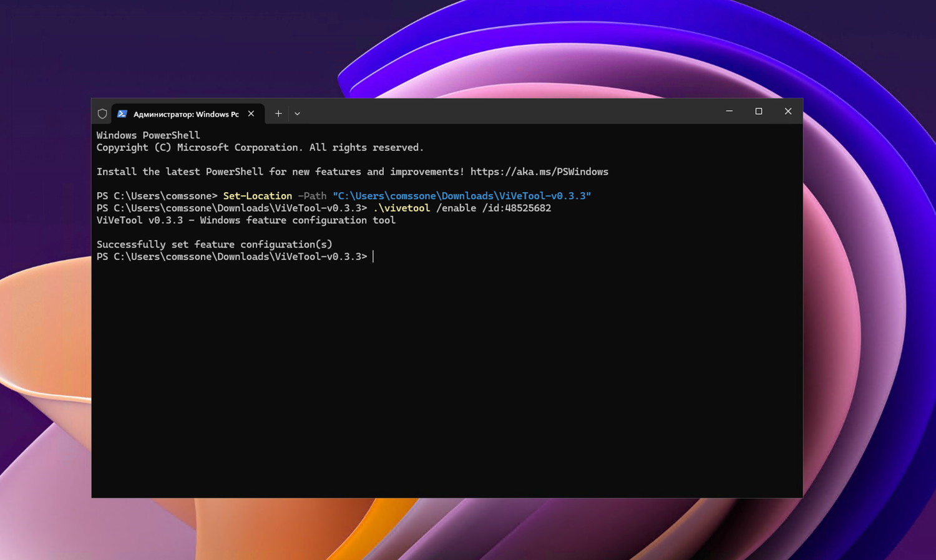Image resolution: width=936 pixels, height=560 pixels.
Task: Expand the new tab profile dropdown
Action: [297, 113]
